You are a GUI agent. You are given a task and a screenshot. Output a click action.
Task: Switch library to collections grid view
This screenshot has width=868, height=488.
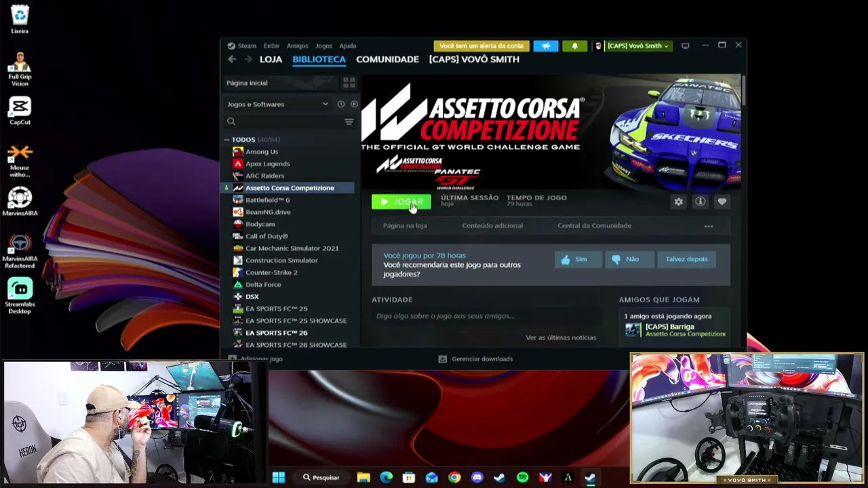pos(349,83)
